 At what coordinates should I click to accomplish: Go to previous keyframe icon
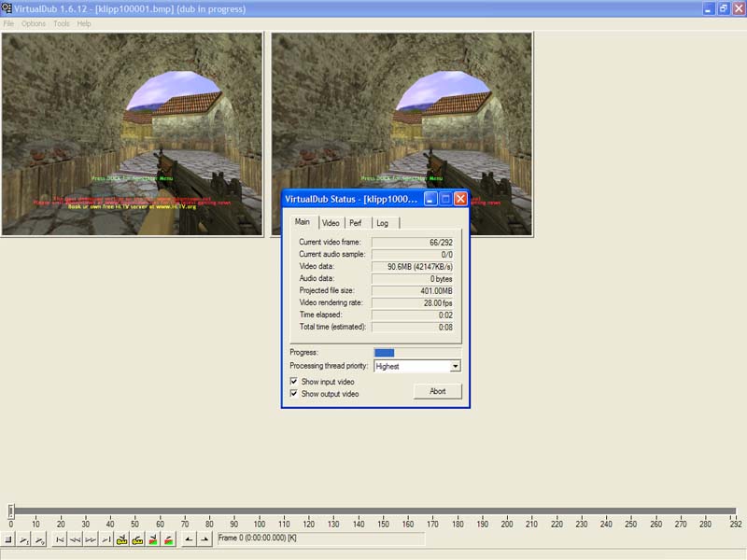pos(122,539)
